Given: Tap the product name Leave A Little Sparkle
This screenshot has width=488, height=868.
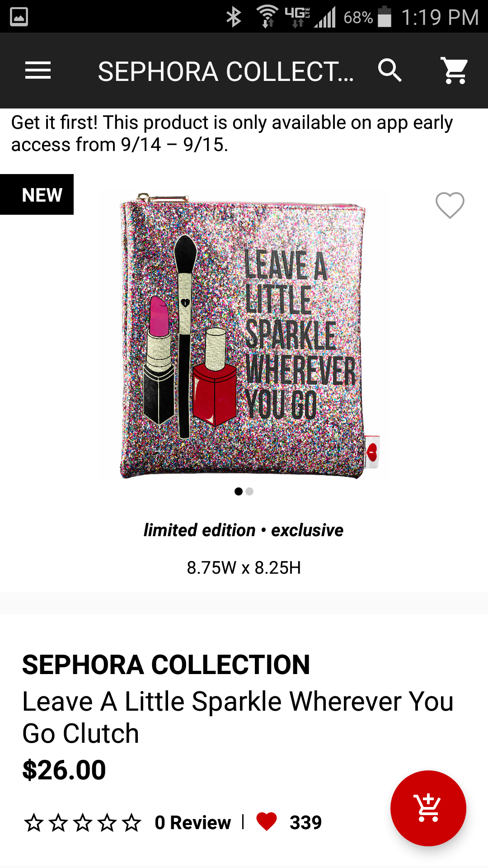Looking at the screenshot, I should (x=238, y=717).
